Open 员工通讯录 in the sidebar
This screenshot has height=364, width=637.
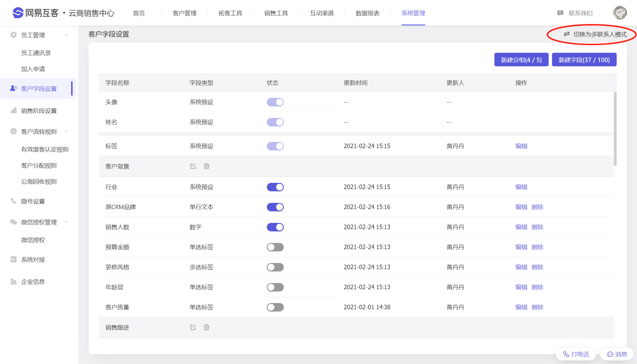click(x=36, y=53)
